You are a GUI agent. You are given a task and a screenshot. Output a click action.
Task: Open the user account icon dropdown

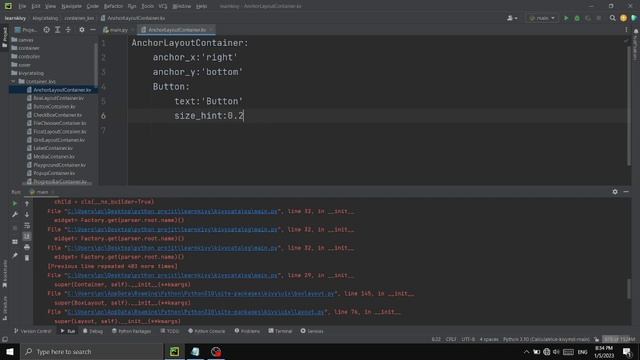(512, 18)
